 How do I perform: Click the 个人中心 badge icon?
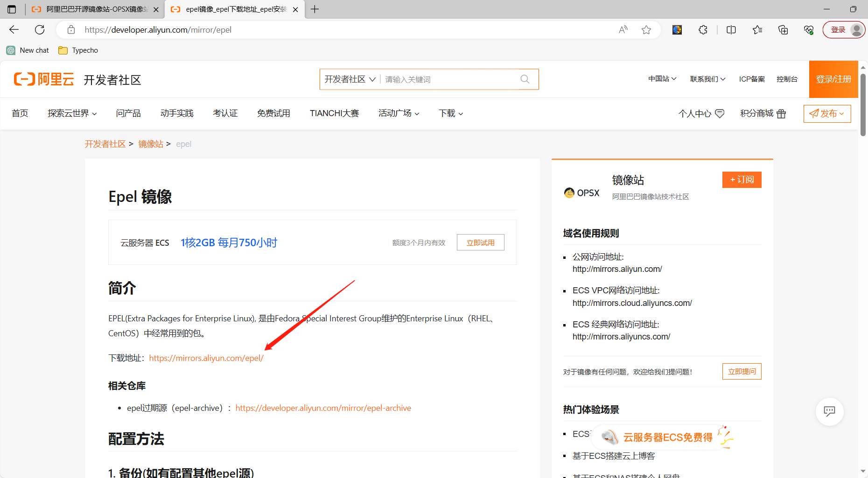click(720, 113)
